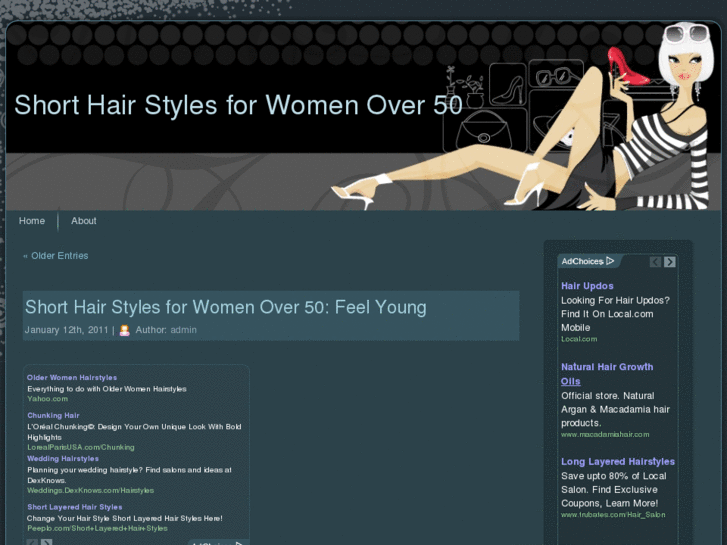Open the Long Layered Hairstyles ad

click(618, 462)
